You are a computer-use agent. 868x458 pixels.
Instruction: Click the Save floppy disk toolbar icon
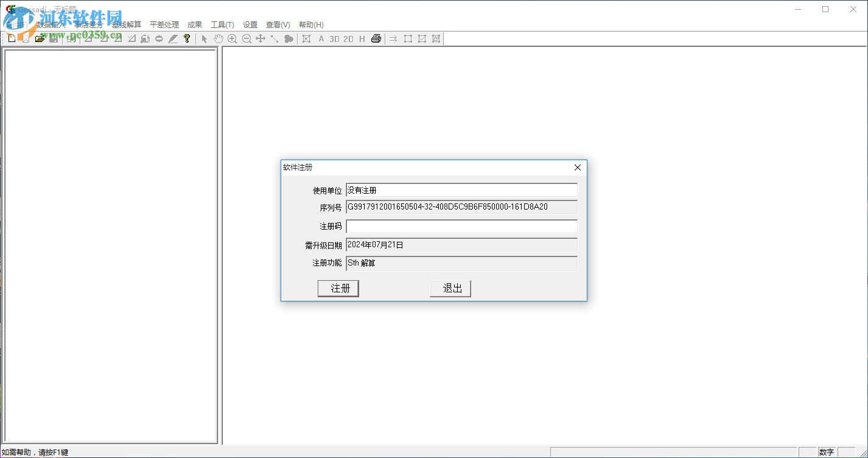(x=54, y=38)
